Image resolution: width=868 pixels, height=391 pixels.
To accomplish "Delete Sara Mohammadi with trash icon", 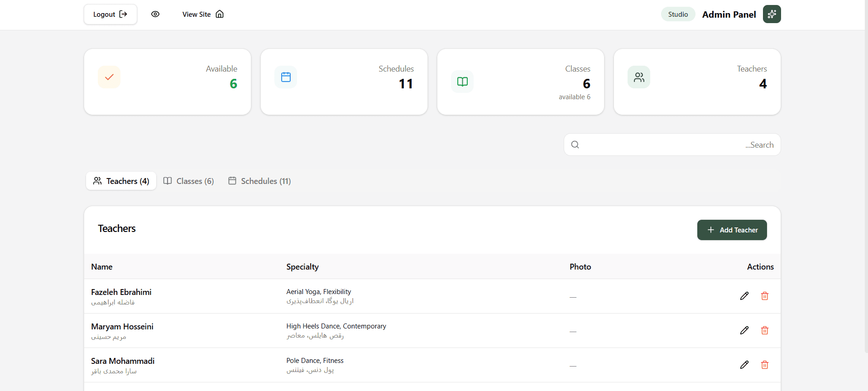I will (x=765, y=365).
